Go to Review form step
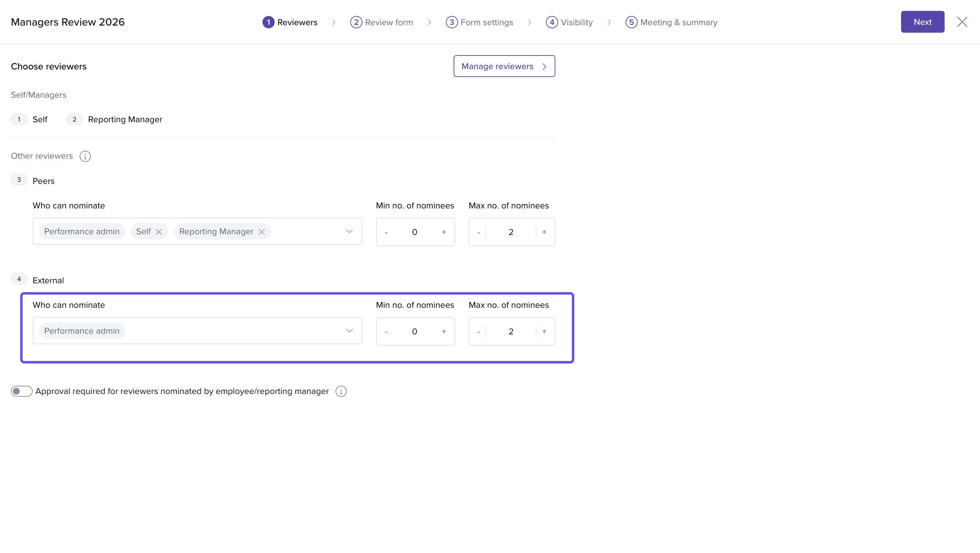 (381, 22)
